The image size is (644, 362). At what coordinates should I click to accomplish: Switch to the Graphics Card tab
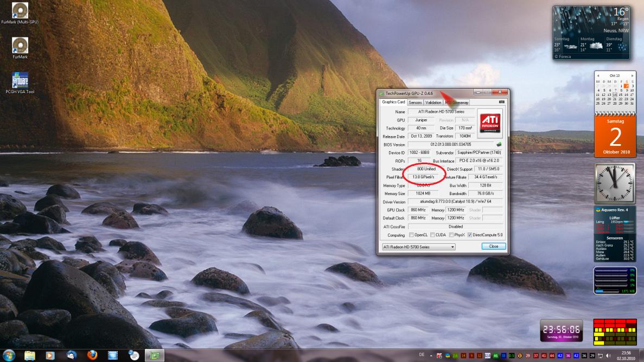pos(393,102)
